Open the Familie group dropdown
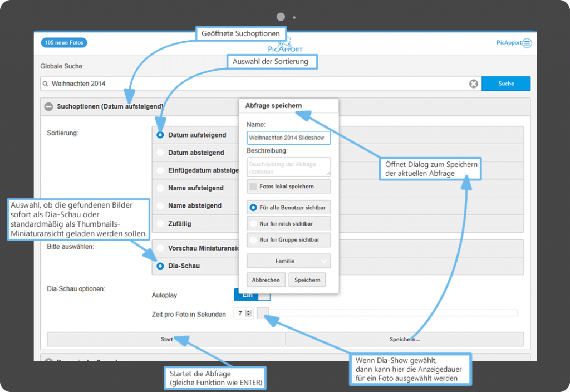Screen dimensions: 570x392 point(288,261)
